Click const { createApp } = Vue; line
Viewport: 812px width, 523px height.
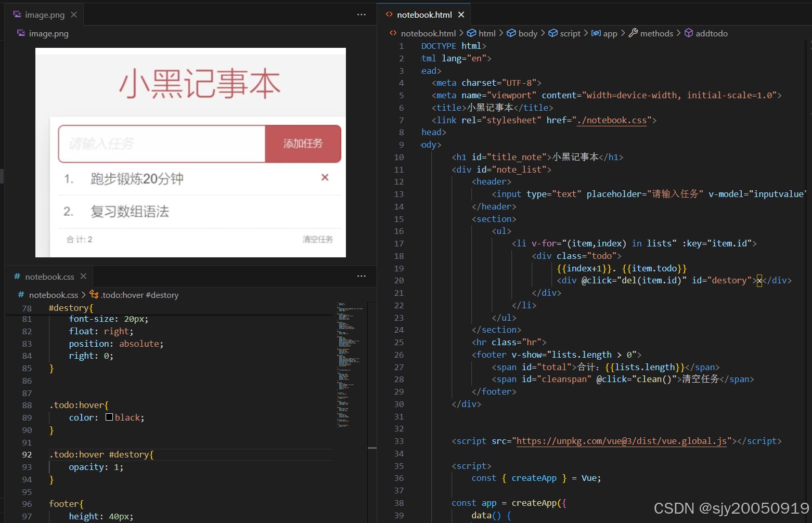pos(536,478)
